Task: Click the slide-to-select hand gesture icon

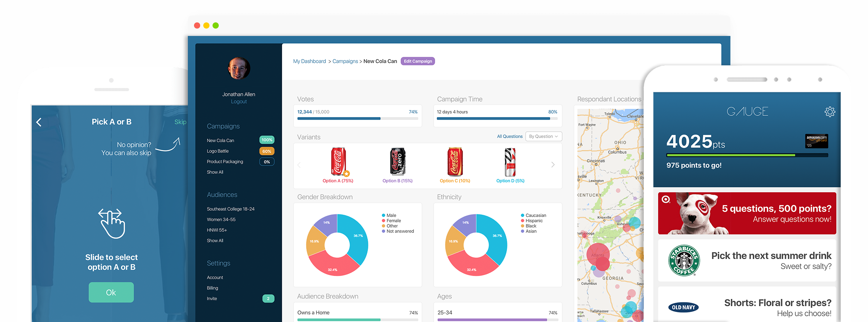Action: (x=111, y=223)
